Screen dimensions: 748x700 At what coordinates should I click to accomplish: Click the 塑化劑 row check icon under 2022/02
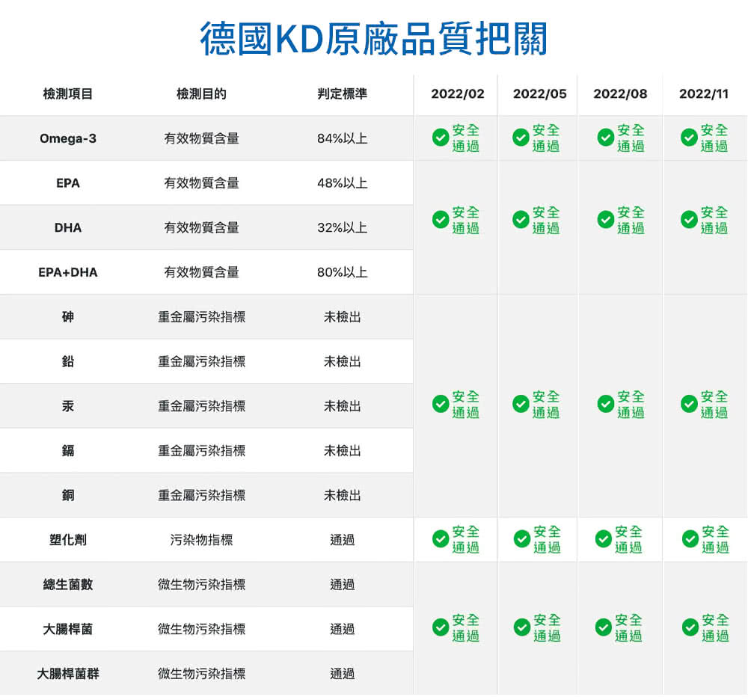(441, 538)
